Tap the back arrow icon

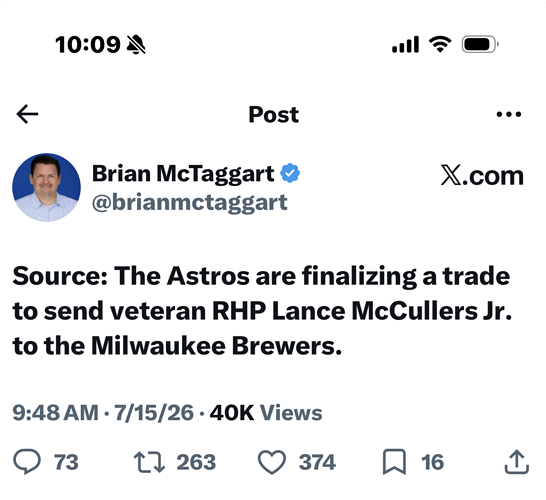27,114
